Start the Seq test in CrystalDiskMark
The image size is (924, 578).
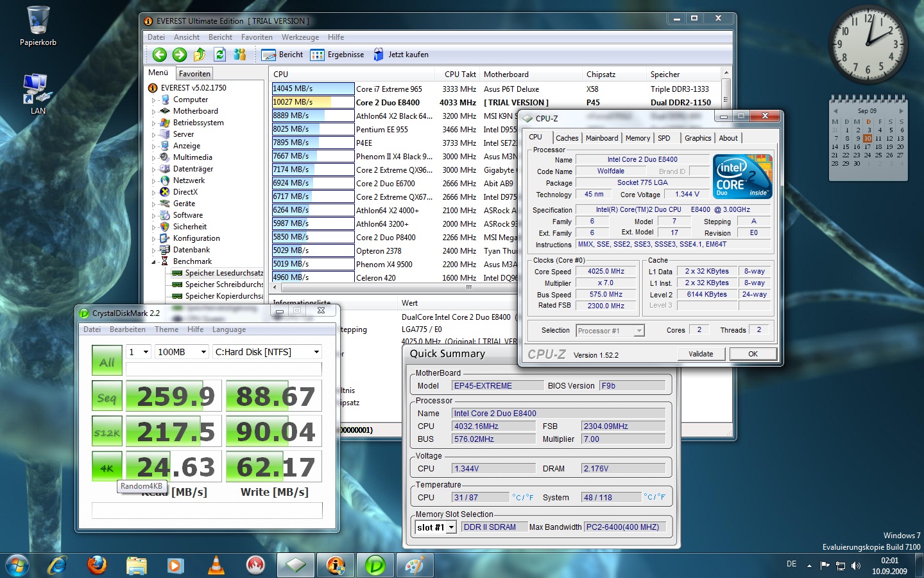107,397
